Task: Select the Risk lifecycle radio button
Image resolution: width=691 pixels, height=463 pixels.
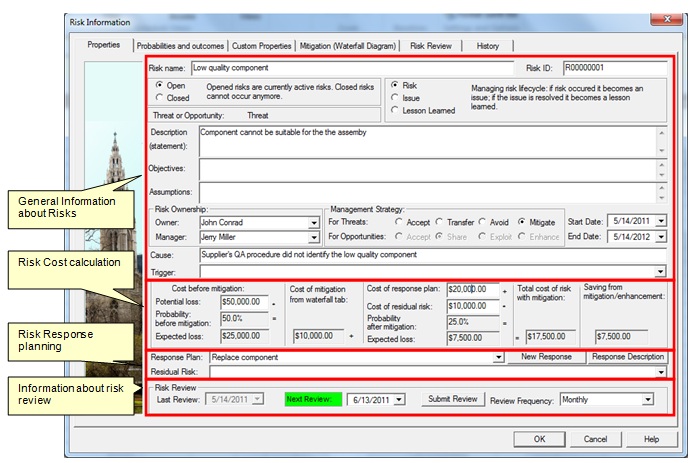Action: coord(395,85)
